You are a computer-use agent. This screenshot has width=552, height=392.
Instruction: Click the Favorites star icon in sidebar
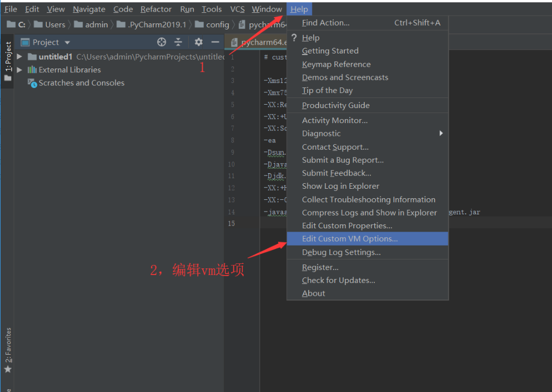(8, 369)
